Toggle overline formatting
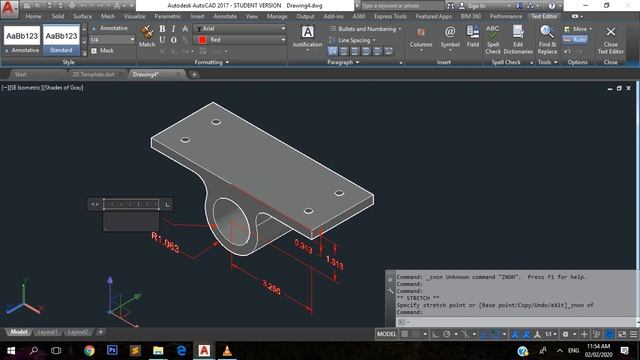640x360 pixels. pos(173,40)
